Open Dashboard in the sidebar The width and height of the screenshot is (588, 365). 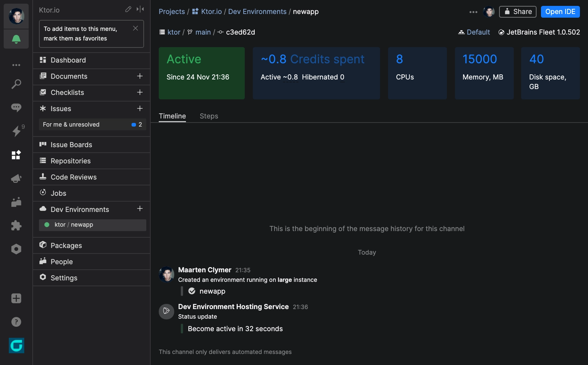coord(92,60)
